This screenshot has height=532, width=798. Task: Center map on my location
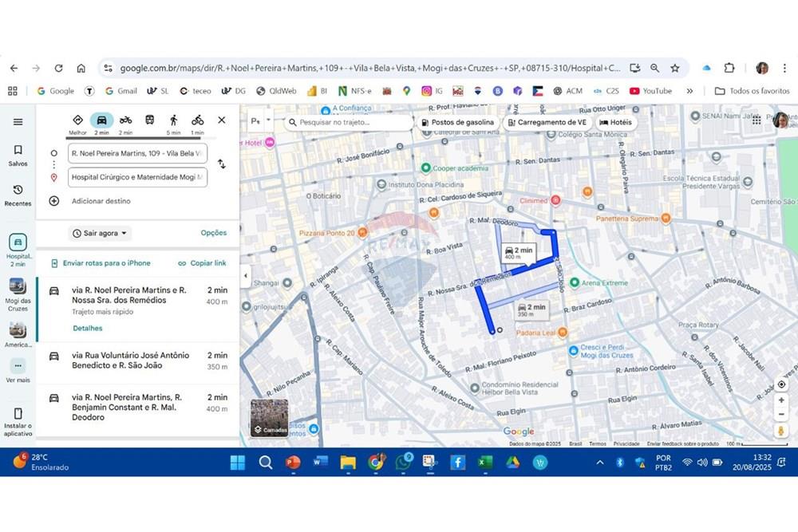(x=781, y=384)
